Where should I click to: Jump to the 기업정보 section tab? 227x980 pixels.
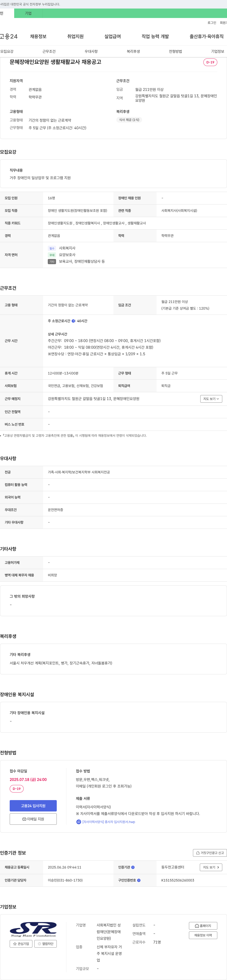pyautogui.click(x=218, y=51)
